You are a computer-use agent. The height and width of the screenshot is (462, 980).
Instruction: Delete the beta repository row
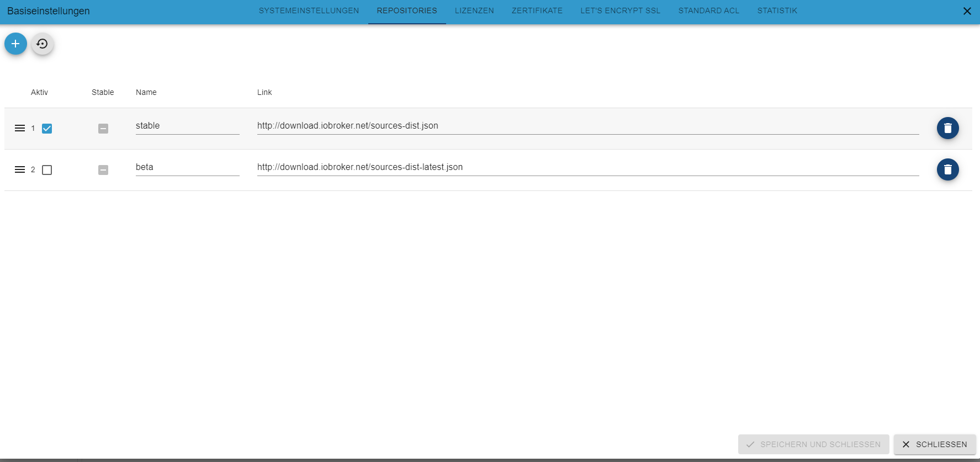point(947,169)
